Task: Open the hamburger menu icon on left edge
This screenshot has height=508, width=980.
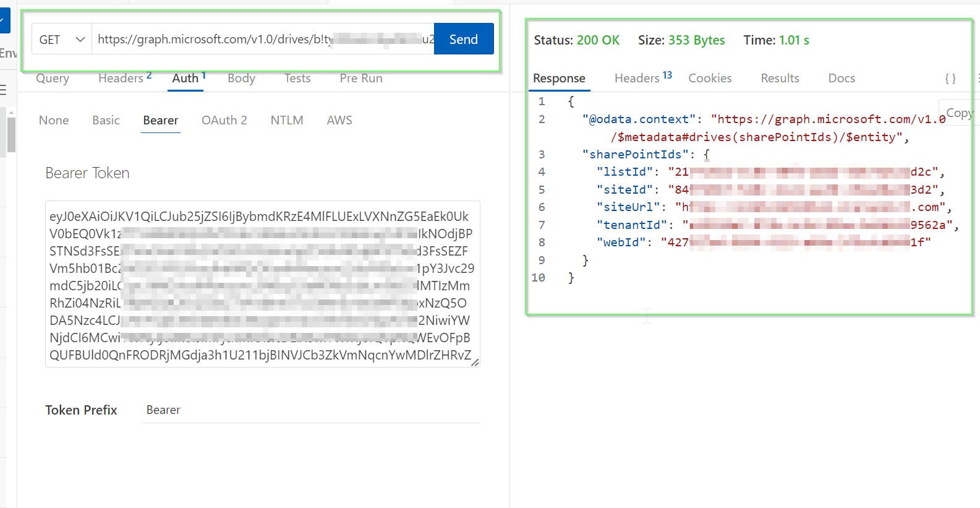Action: click(x=3, y=90)
